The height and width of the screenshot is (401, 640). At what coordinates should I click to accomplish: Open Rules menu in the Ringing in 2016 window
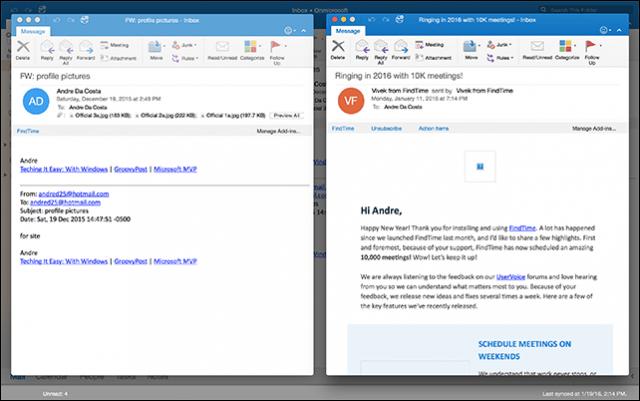point(500,58)
